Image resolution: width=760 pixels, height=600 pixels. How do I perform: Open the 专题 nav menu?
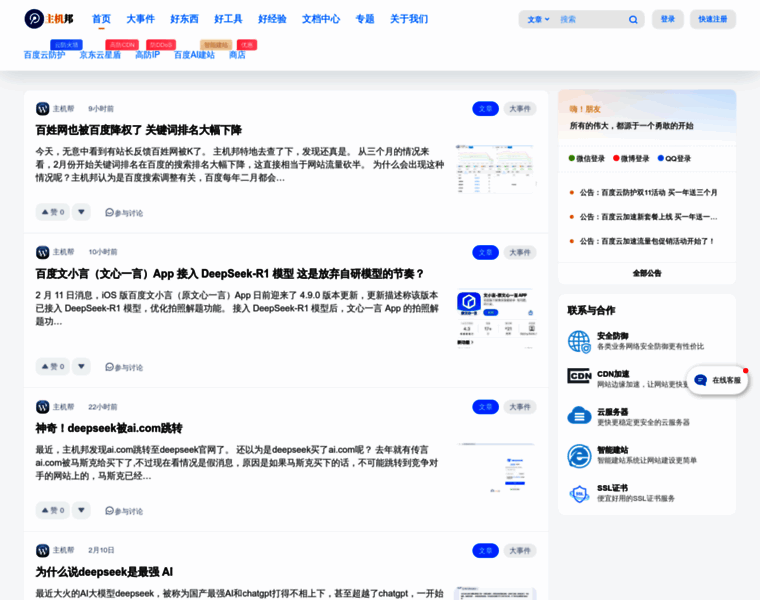point(365,19)
